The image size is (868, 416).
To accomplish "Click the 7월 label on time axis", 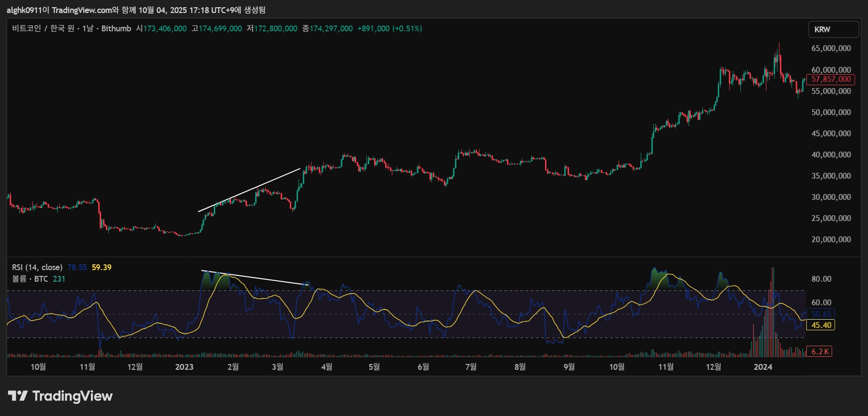I will coord(471,367).
